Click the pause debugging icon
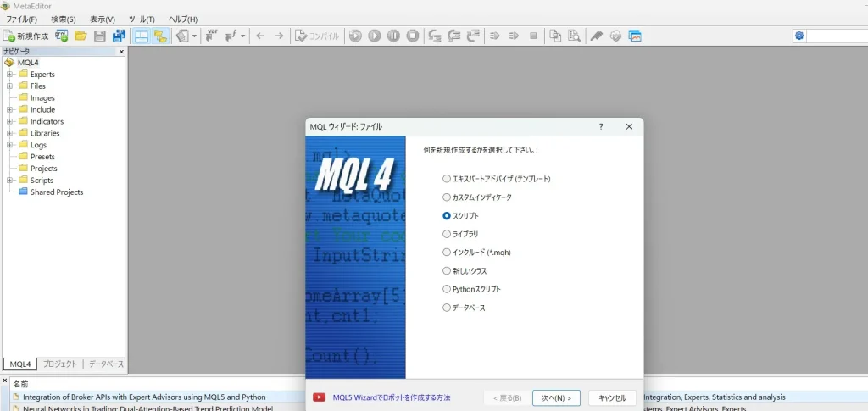The image size is (868, 411). (x=393, y=36)
